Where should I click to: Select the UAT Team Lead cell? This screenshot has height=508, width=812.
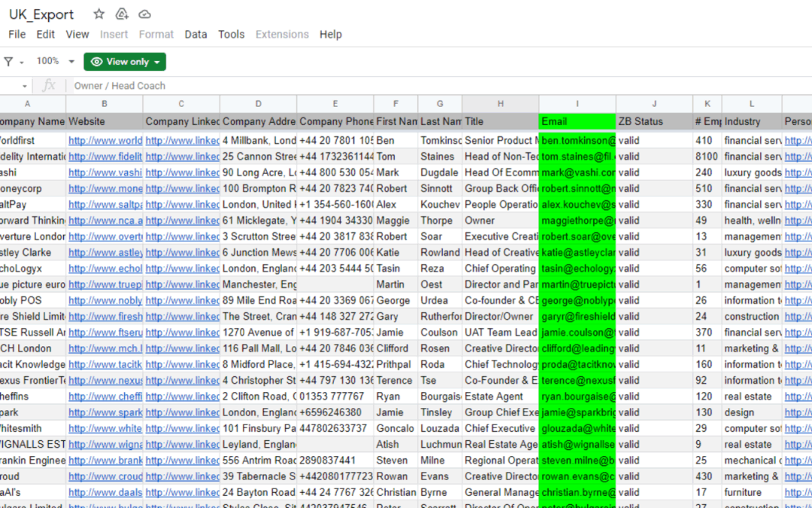[500, 333]
